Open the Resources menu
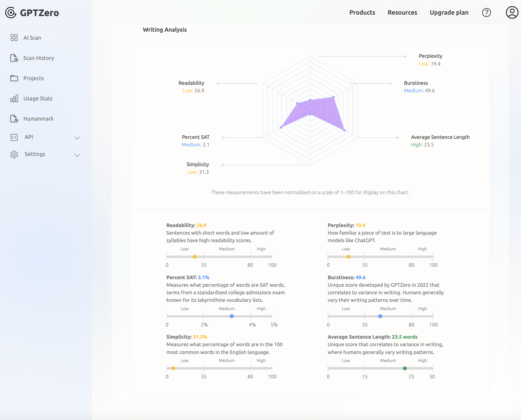 [x=402, y=13]
